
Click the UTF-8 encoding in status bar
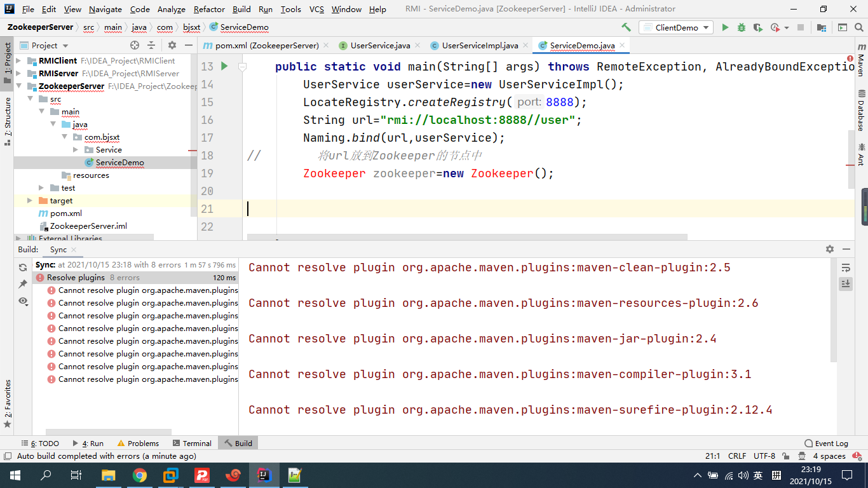[764, 456]
